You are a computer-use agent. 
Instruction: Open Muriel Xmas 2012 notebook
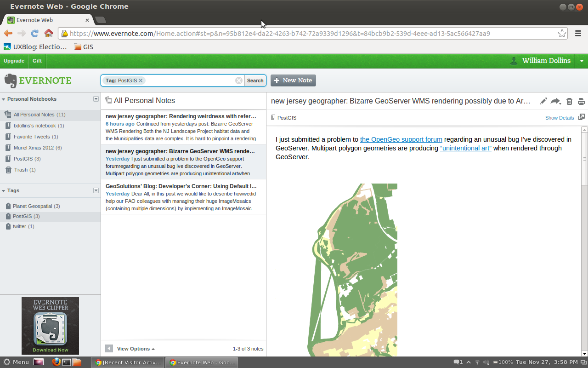point(50,148)
